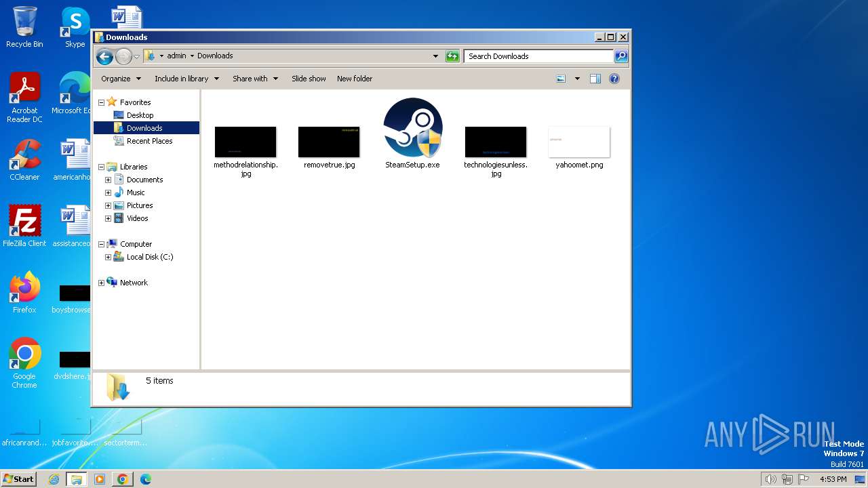Open the address bar history dropdown
Screen dimensions: 868x488
[x=435, y=56]
